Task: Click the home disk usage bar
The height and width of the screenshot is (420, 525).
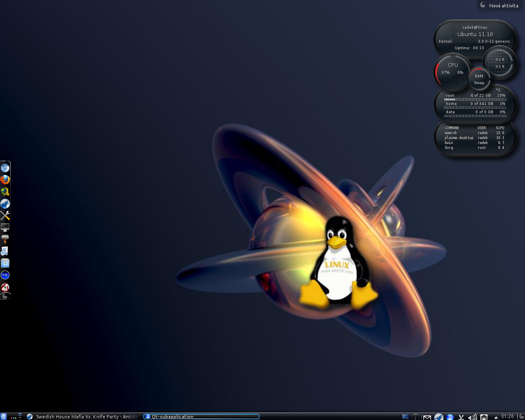Action: coord(475,107)
